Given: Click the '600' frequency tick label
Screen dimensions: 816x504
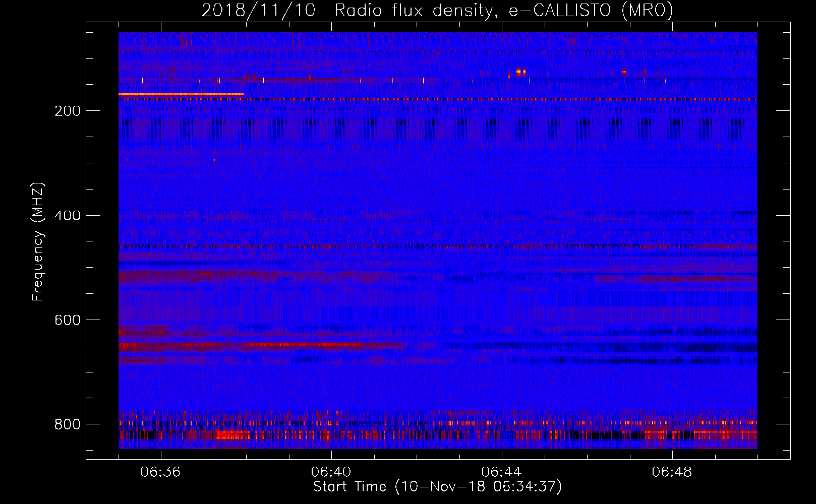Looking at the screenshot, I should 68,321.
